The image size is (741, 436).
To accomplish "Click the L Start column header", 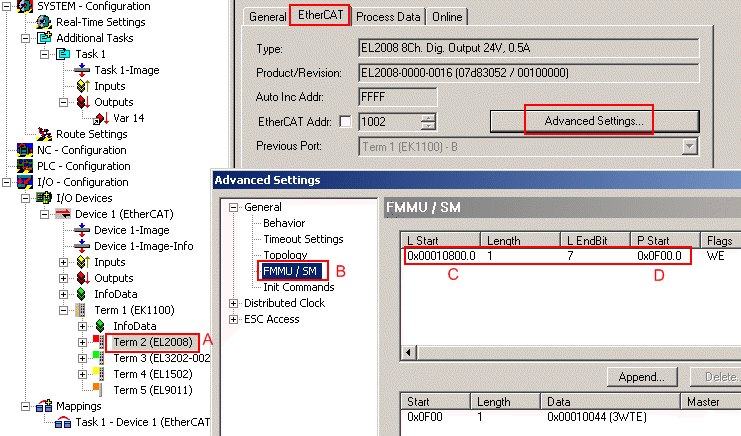I will point(440,240).
